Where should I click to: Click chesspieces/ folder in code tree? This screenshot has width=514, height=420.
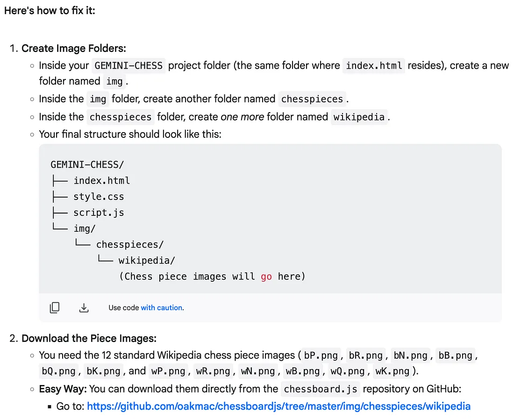(x=130, y=245)
